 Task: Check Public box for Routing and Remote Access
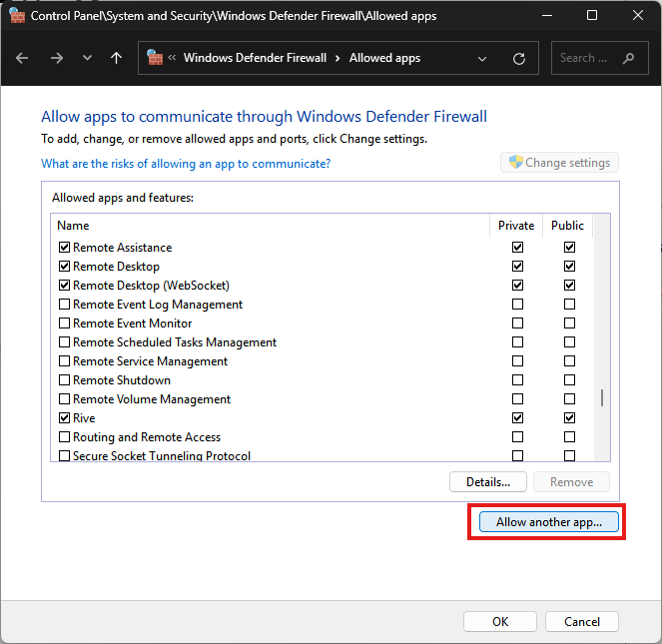pos(569,437)
